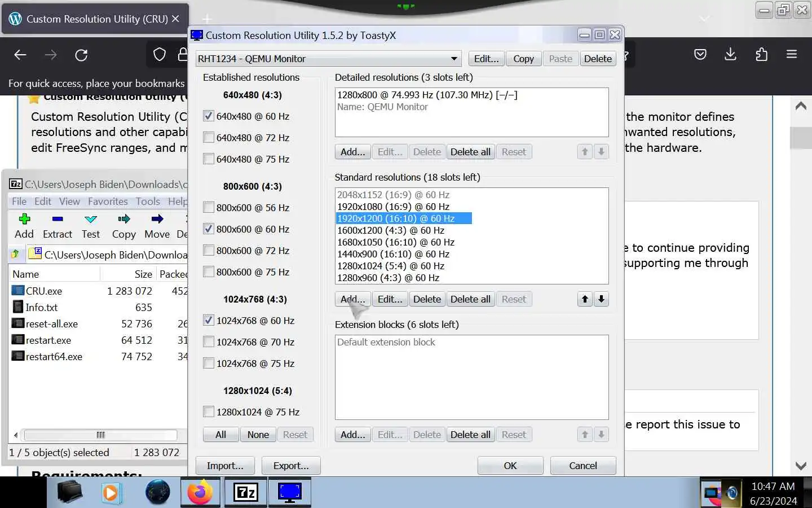Click the Firefox shield tracking protection icon

pyautogui.click(x=160, y=55)
